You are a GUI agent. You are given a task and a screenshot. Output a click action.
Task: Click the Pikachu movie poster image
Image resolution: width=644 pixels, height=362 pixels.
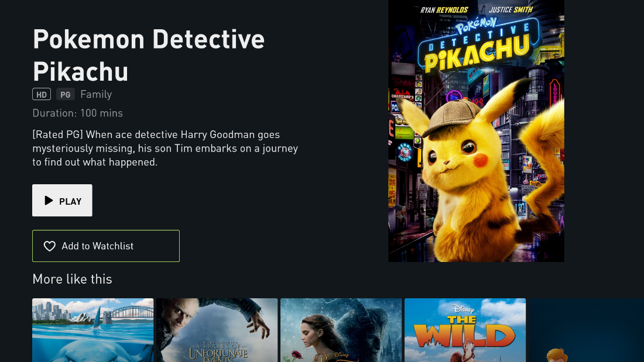pos(477,131)
